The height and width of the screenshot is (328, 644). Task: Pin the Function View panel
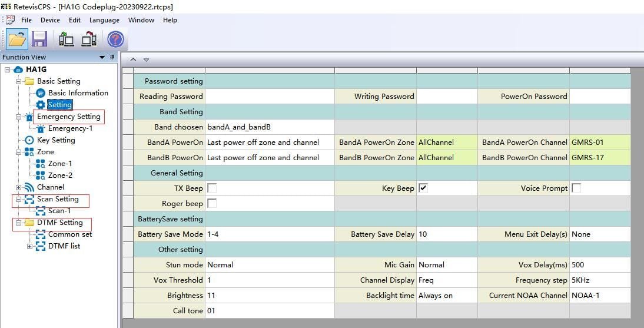tap(112, 57)
